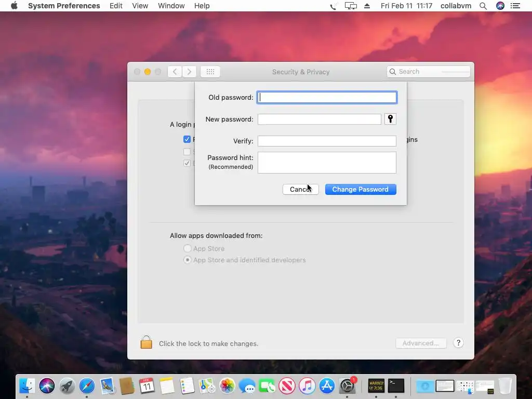Select the App Store radio option

point(187,248)
